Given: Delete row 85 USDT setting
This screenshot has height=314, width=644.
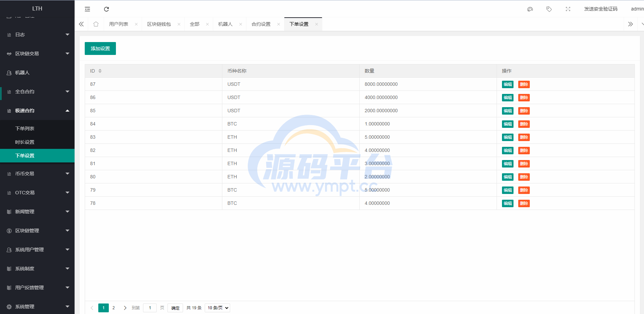Looking at the screenshot, I should (x=524, y=111).
